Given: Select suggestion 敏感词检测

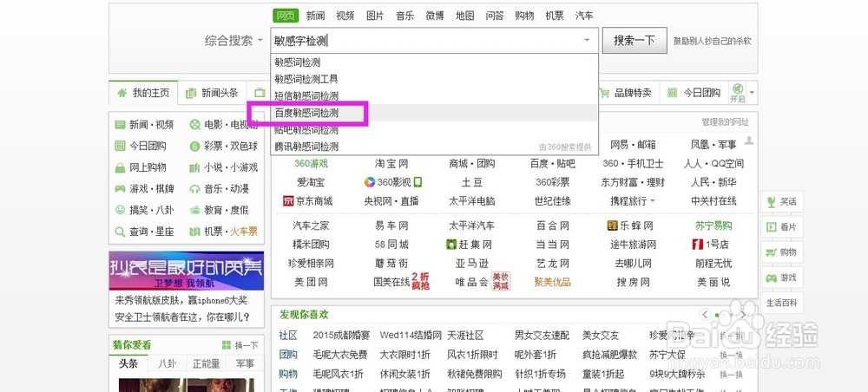Looking at the screenshot, I should pos(435,62).
